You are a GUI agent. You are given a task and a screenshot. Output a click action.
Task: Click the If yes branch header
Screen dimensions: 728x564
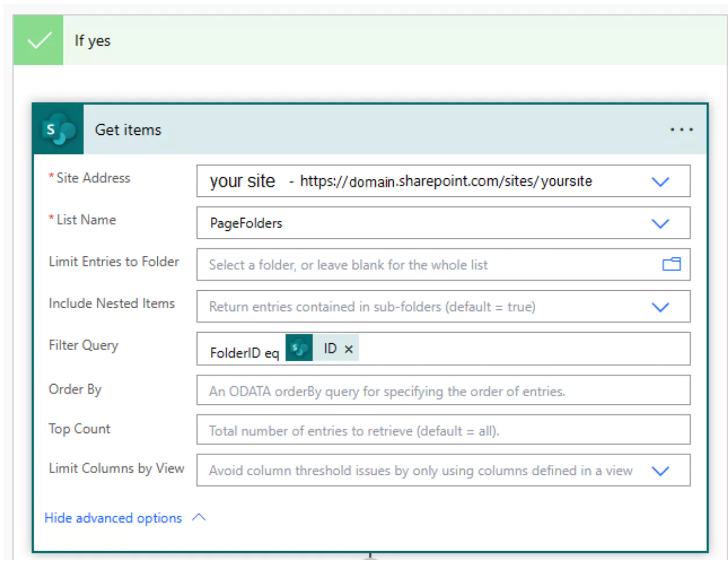click(x=370, y=40)
